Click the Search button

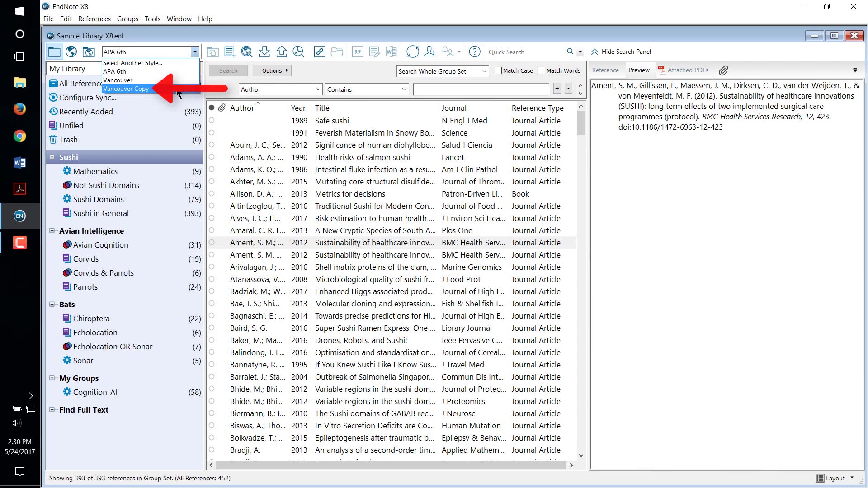228,70
